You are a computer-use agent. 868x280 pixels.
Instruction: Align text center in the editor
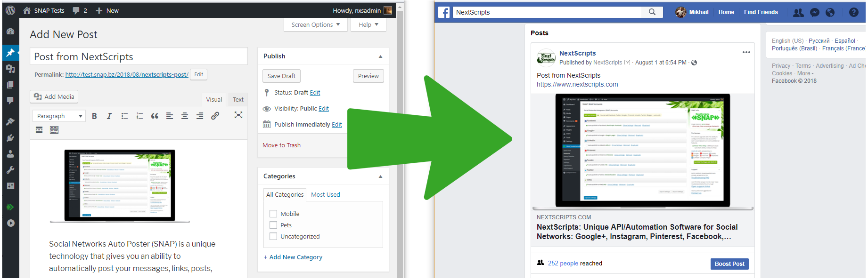click(185, 116)
